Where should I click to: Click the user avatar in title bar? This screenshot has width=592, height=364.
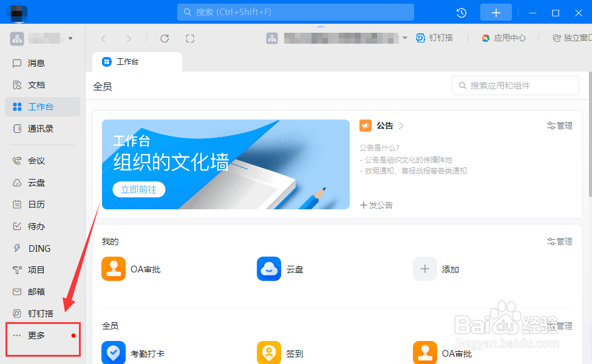tap(17, 13)
